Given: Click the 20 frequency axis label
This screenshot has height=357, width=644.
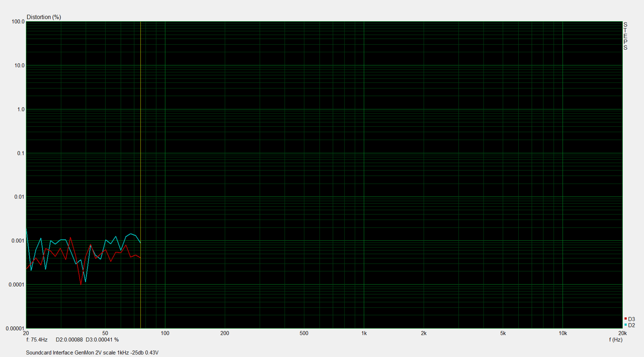Looking at the screenshot, I should 26,333.
